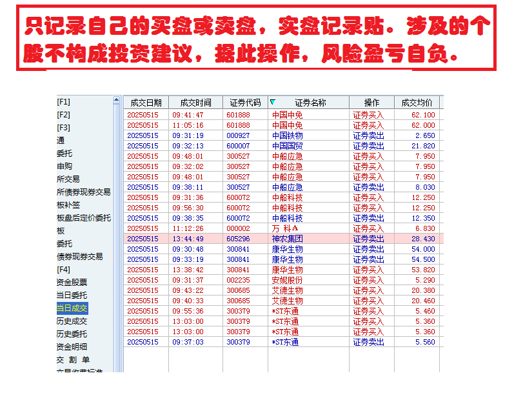Click price cell 5.560
514x420 pixels.
point(425,343)
